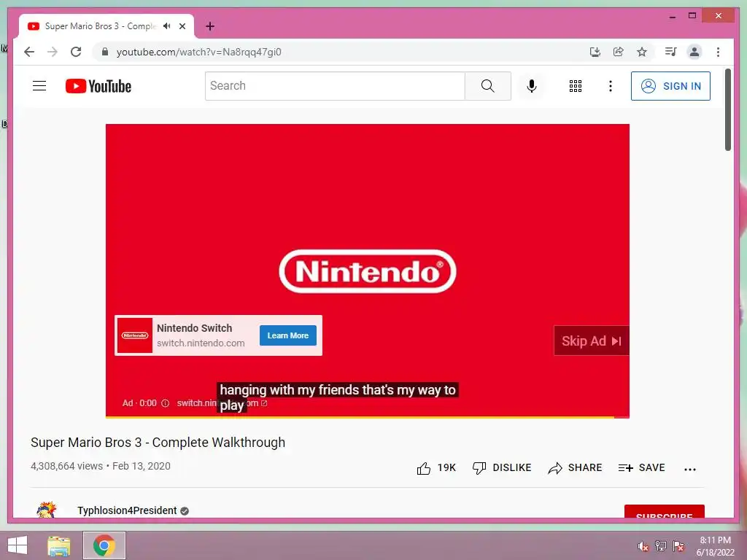Open the Action Center flag icon
This screenshot has width=747, height=560.
678,546
